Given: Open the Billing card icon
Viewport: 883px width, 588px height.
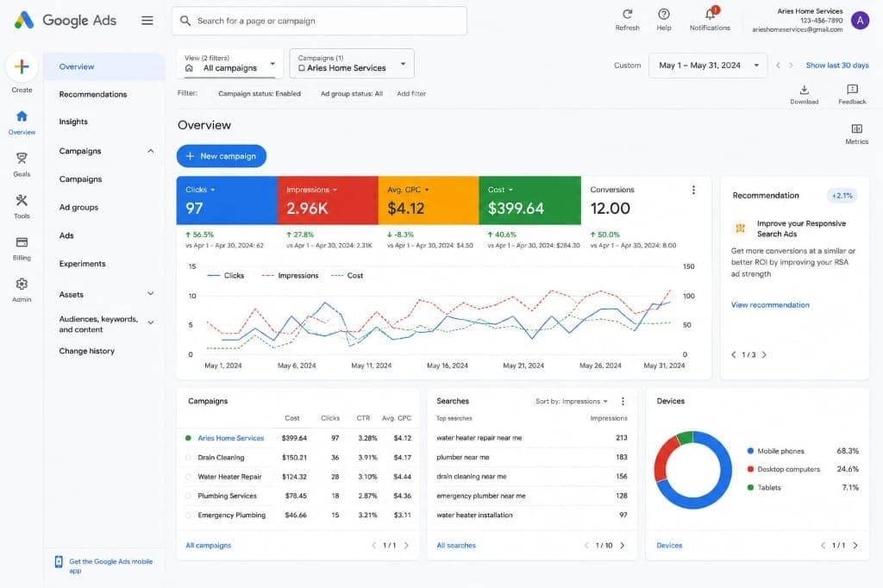Looking at the screenshot, I should 22,242.
